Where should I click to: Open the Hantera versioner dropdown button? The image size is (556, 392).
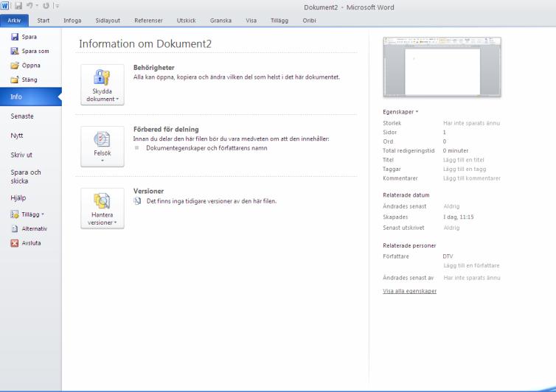coord(102,209)
